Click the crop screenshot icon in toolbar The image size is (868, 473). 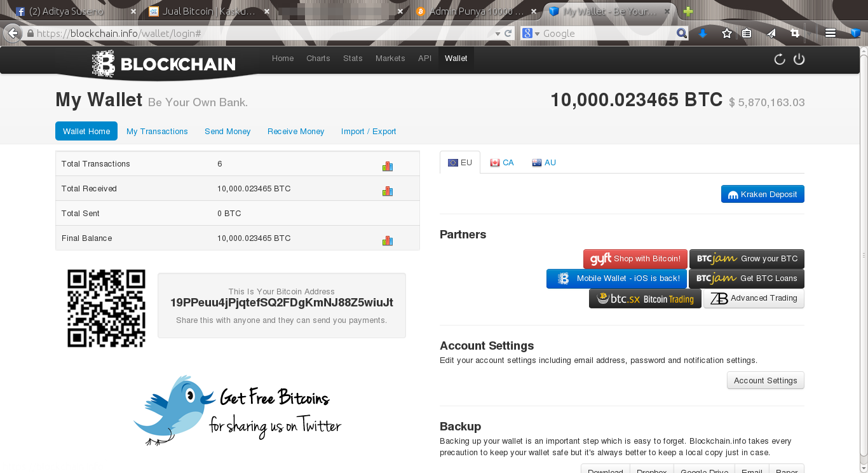[795, 34]
